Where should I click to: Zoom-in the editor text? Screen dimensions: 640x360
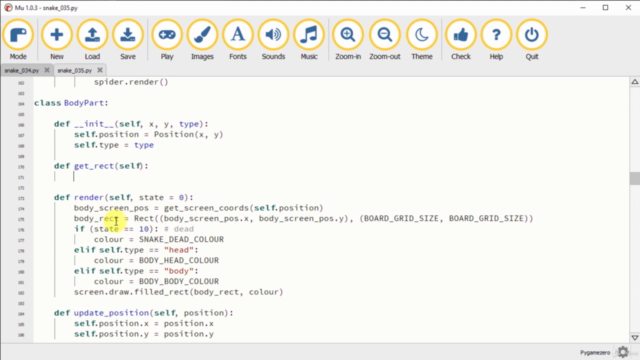(x=348, y=40)
